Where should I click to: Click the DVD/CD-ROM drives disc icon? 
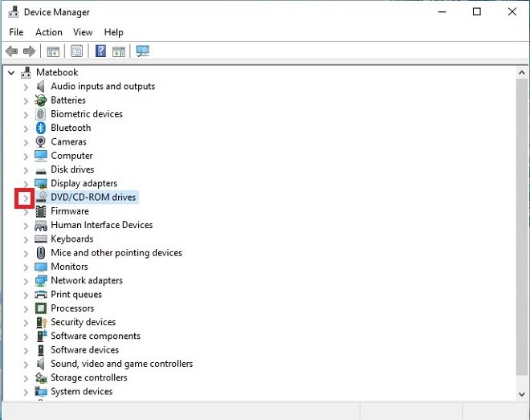coord(41,197)
